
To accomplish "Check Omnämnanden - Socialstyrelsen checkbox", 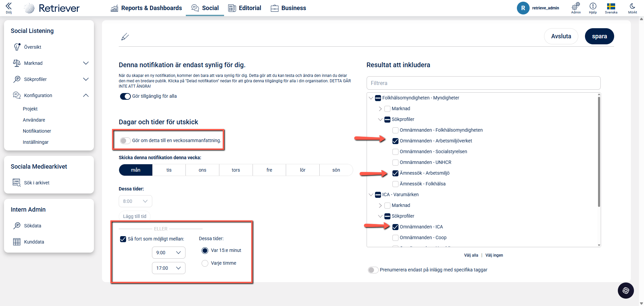I will pos(395,152).
